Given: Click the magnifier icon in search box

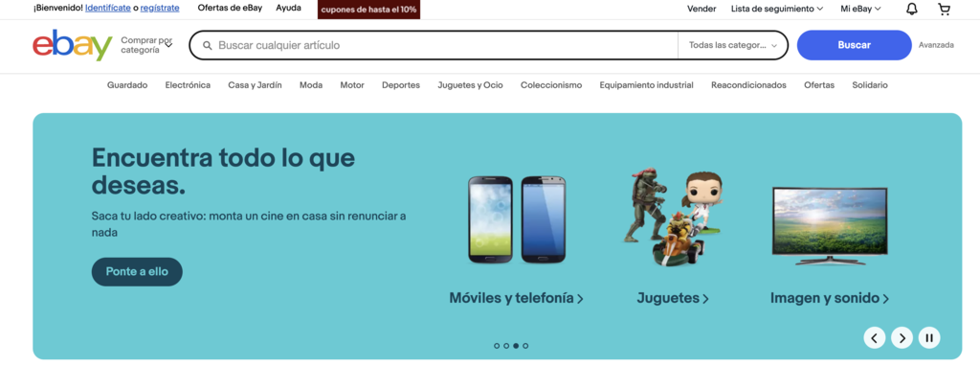Looking at the screenshot, I should tap(208, 46).
